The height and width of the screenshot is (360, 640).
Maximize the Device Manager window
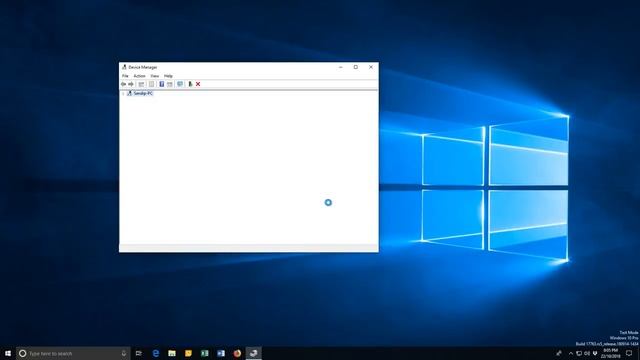point(356,67)
